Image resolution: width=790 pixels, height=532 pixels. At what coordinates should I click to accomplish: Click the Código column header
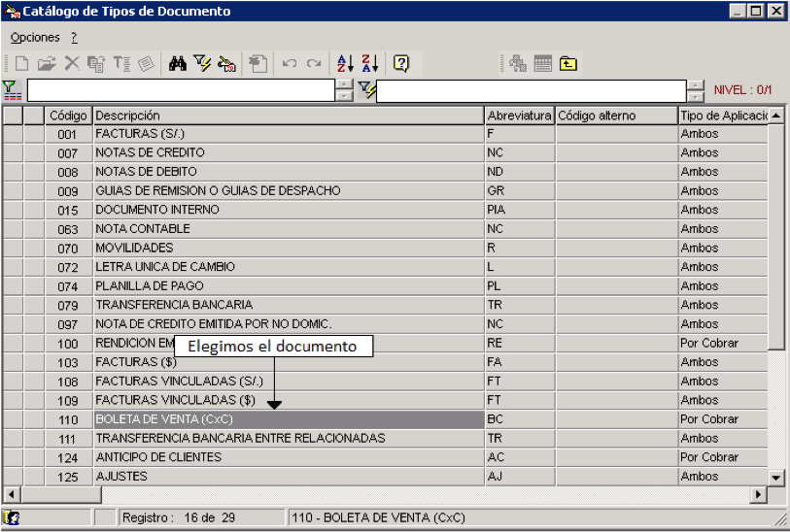69,116
